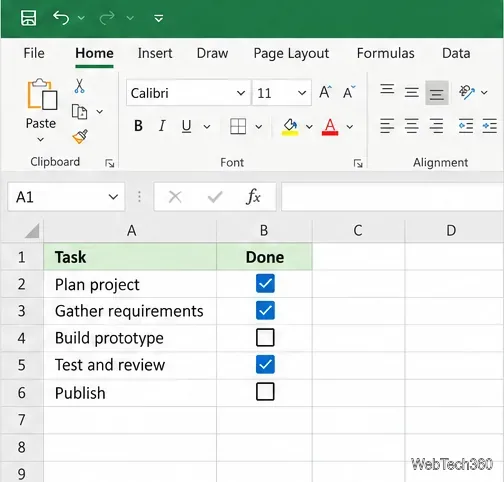The image size is (504, 482).
Task: Click Increase Indent icon
Action: tap(490, 126)
